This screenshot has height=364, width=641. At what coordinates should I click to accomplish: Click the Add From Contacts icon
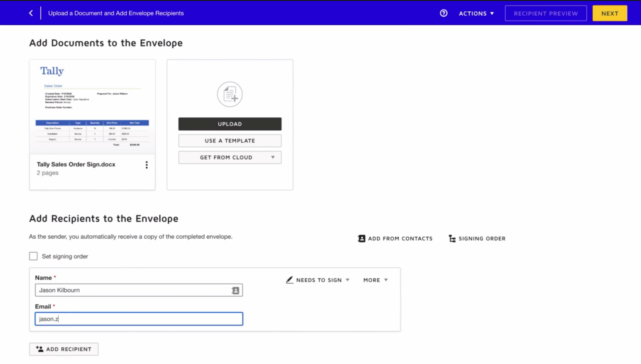click(361, 238)
